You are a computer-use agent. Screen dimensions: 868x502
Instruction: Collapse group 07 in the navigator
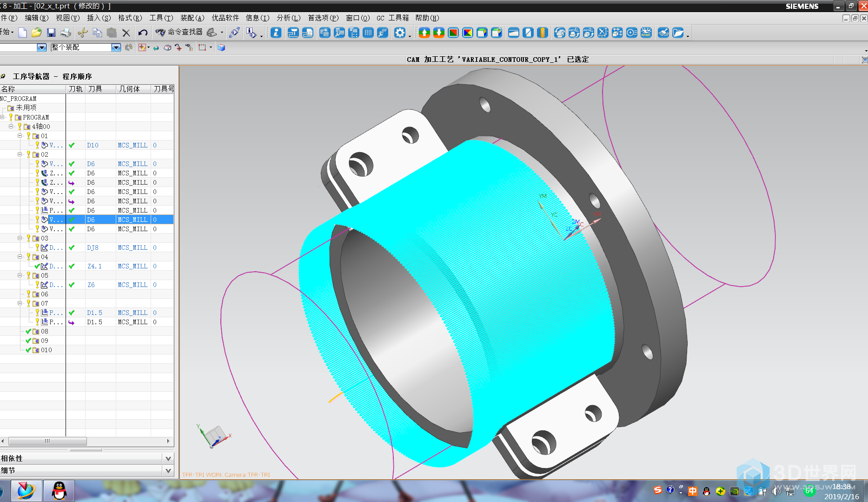click(20, 303)
